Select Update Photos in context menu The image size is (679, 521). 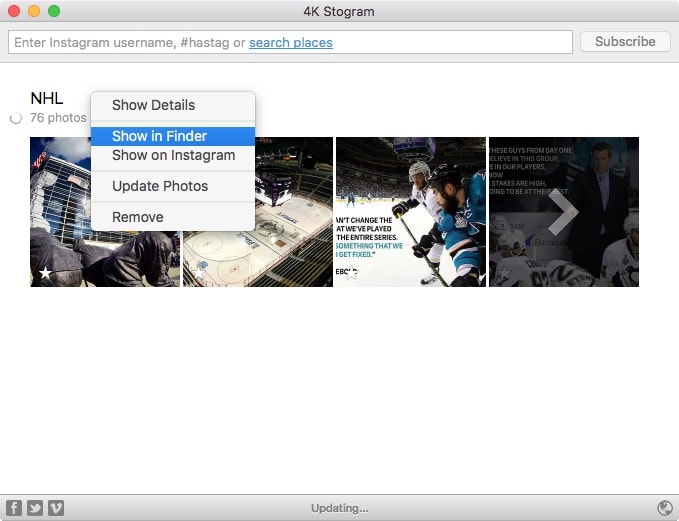160,186
